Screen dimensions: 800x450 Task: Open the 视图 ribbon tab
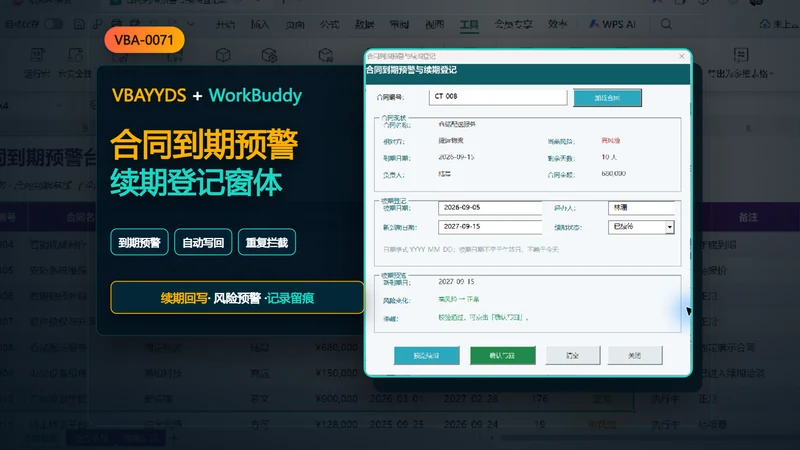(x=434, y=24)
